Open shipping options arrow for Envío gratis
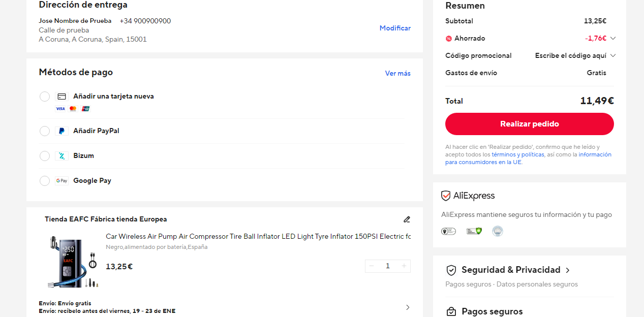Screen dimensions: 644x317 (408, 307)
